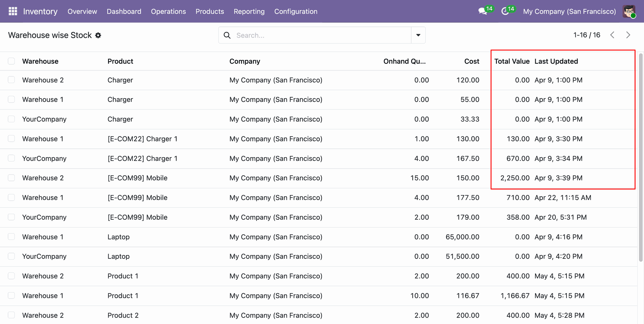Click the 1-16 / 16 pager counter
644x324 pixels.
point(587,35)
